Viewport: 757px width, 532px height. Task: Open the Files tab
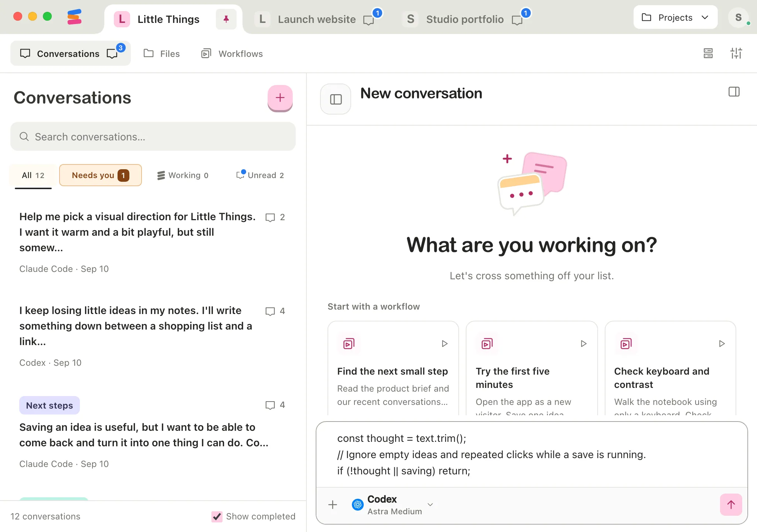pyautogui.click(x=162, y=54)
